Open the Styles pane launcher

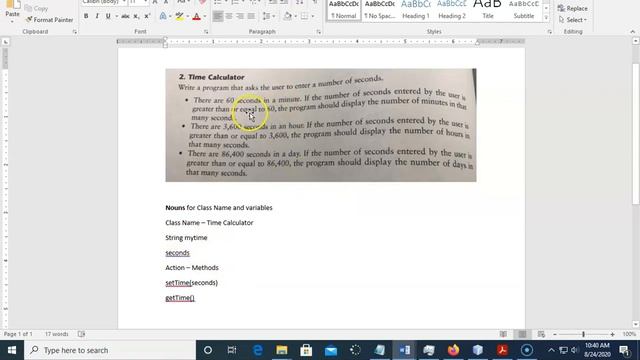pos(549,31)
